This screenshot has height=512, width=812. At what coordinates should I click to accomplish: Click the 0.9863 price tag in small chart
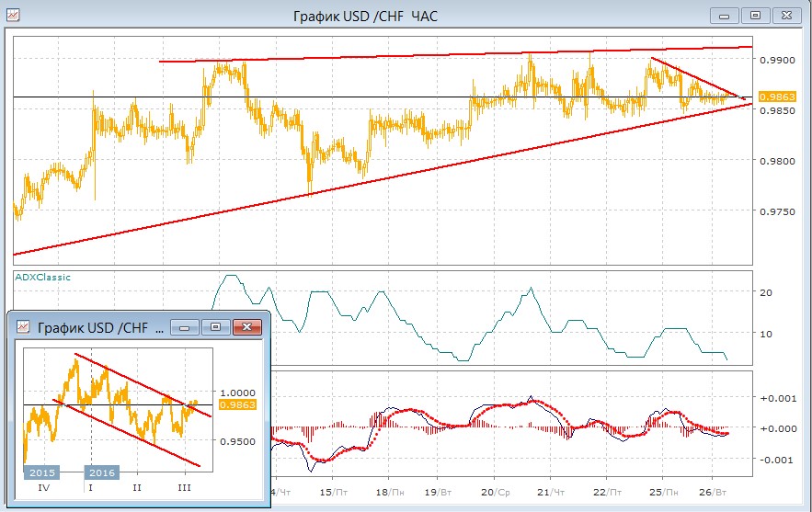[x=237, y=404]
